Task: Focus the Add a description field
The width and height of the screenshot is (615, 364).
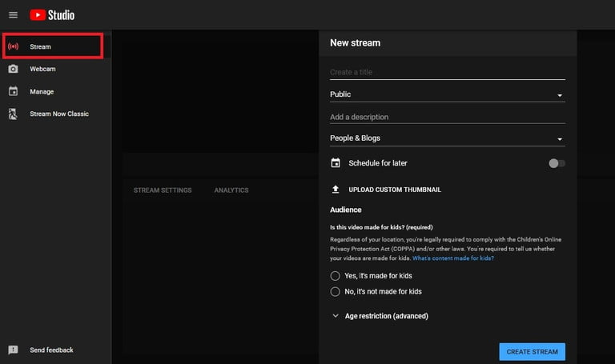Action: (448, 117)
